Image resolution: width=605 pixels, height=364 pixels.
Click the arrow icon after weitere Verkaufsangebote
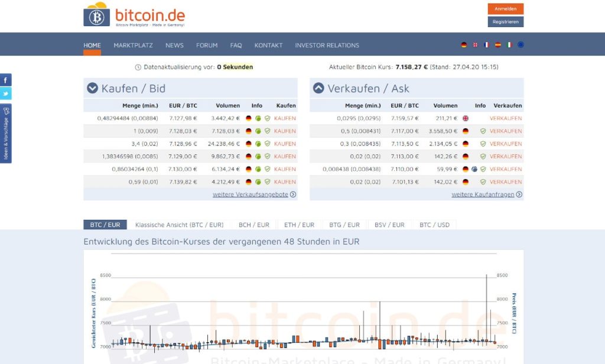point(293,194)
